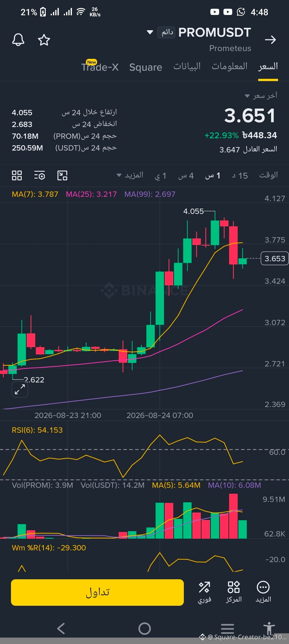The image size is (289, 644).
Task: Tap the accessibility shortcut icon
Action: tap(269, 628)
